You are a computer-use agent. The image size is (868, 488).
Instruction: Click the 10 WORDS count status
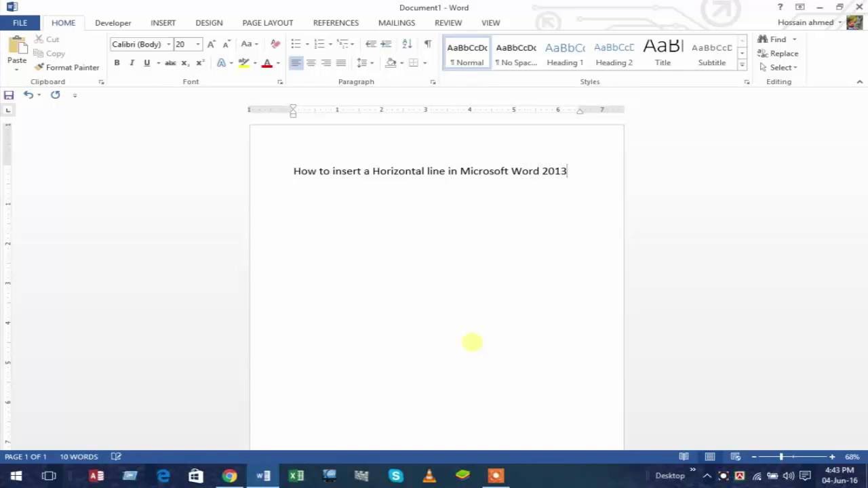click(79, 457)
